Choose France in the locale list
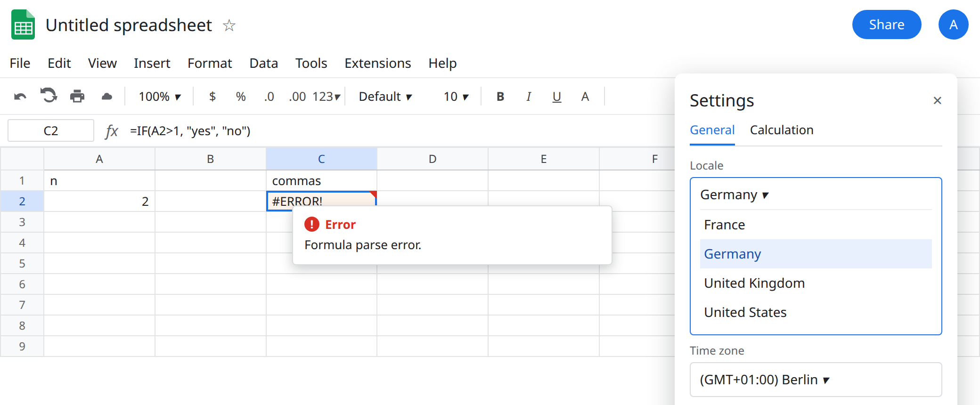Image resolution: width=980 pixels, height=405 pixels. (816, 225)
